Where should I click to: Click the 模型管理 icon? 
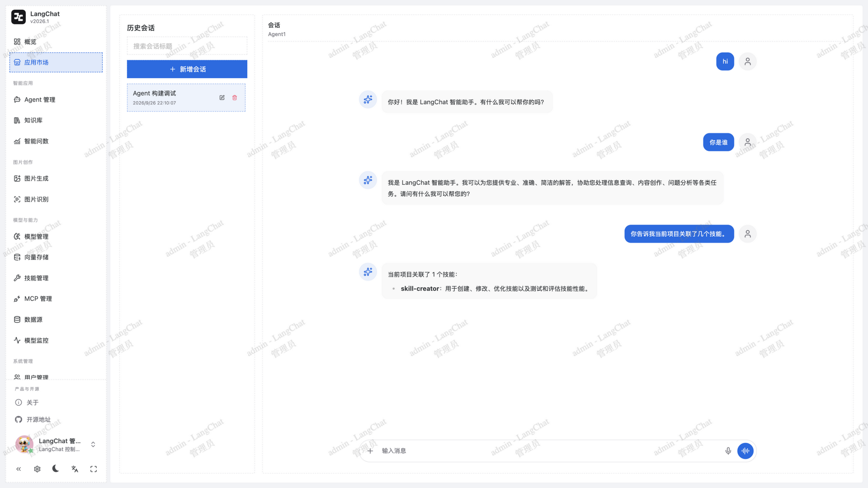pyautogui.click(x=17, y=236)
